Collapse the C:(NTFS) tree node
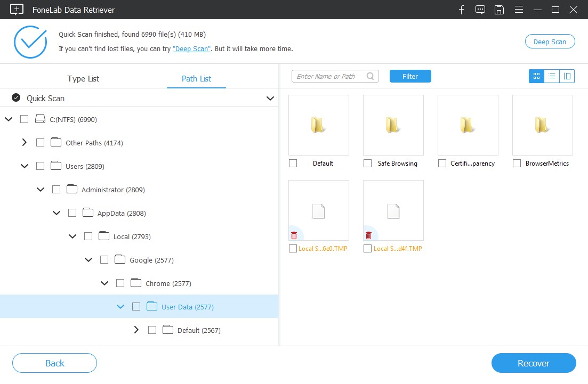 tap(9, 119)
